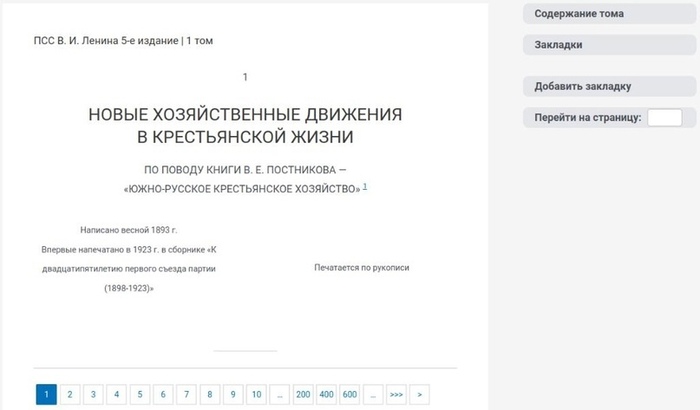Go to page 7
Viewport: 700px width, 410px height.
[x=187, y=394]
